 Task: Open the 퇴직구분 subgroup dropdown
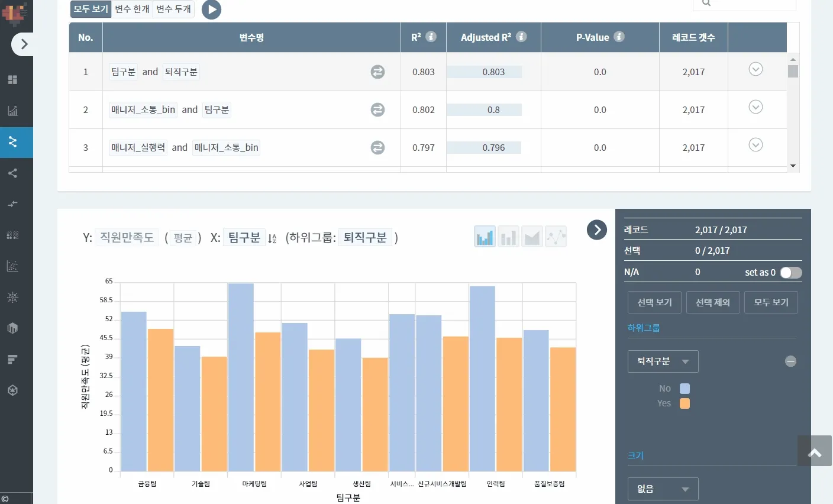[663, 361]
